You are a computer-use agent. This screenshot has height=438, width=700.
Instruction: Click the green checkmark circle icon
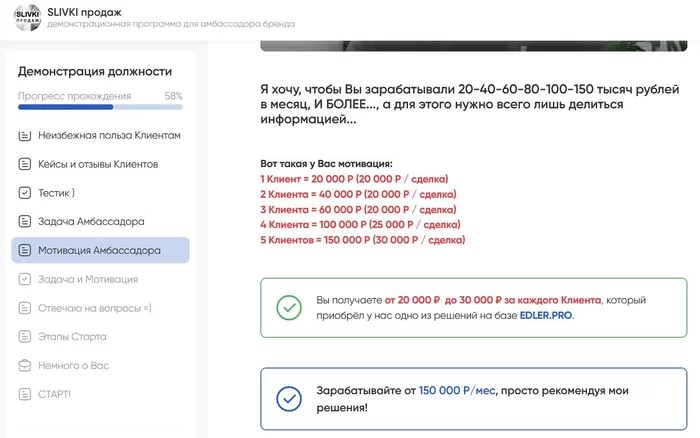coord(288,307)
